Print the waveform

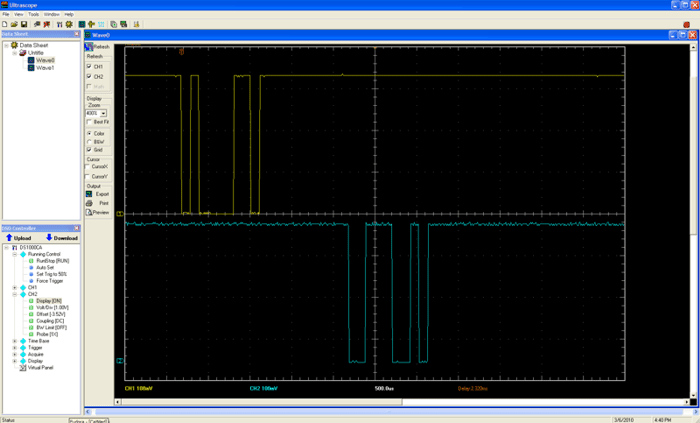tap(103, 203)
